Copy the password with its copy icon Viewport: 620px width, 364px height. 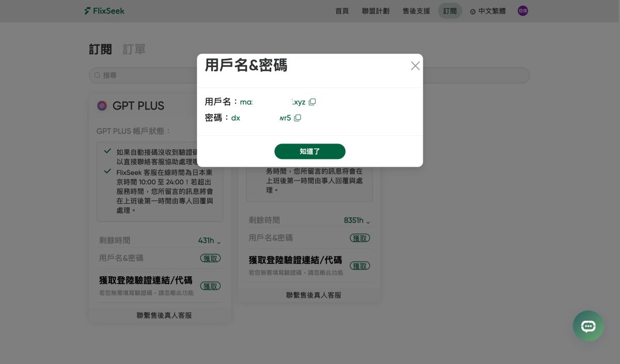(x=298, y=118)
